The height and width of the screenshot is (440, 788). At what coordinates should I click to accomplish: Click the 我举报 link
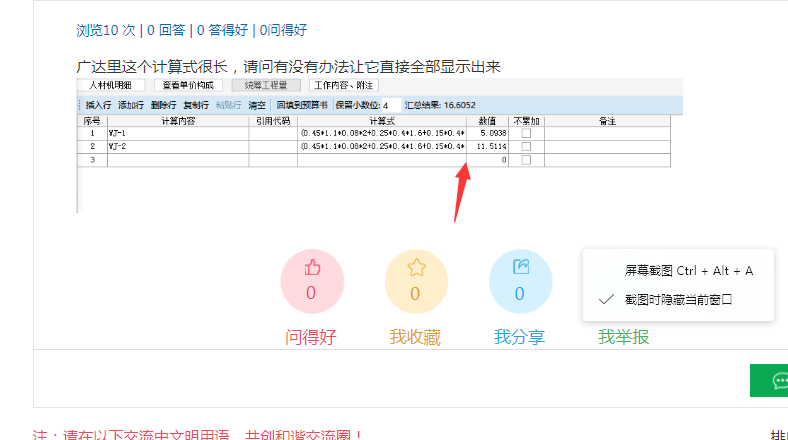pos(623,337)
